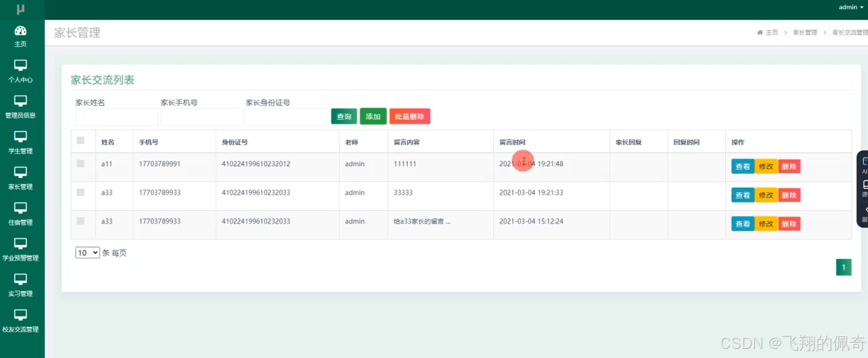Image resolution: width=868 pixels, height=358 pixels.
Task: Click 删除 for the 15:12:24 row
Action: coord(789,224)
